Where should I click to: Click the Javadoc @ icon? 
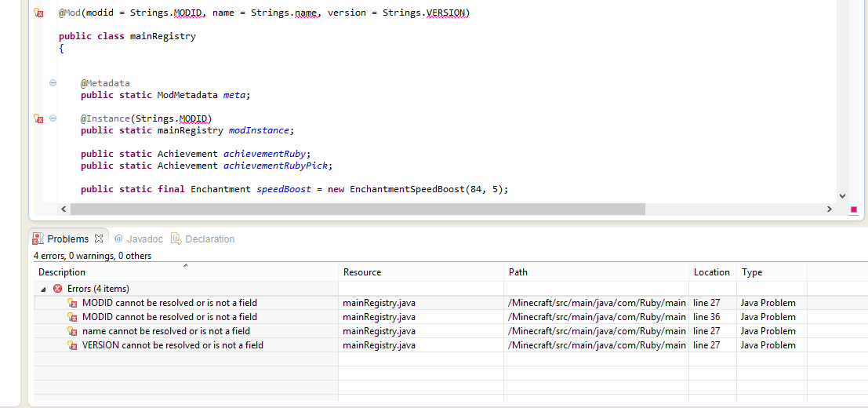coord(118,239)
